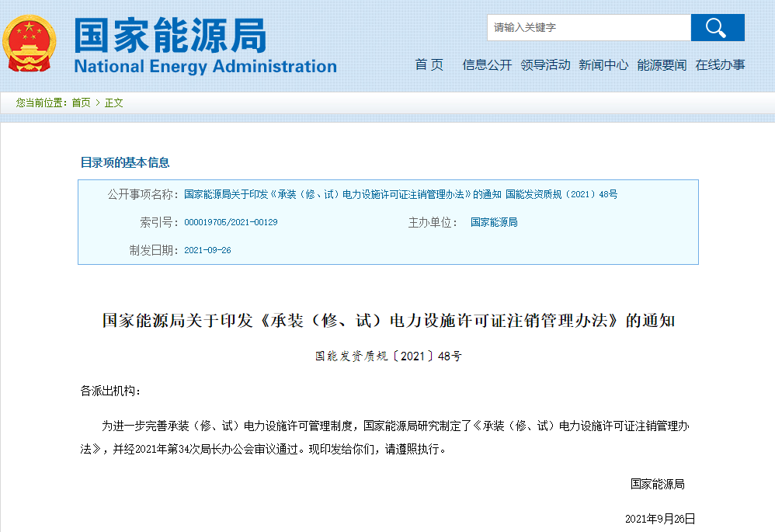This screenshot has width=775, height=532.
Task: Click the closing date 2021年9月26日
Action: [660, 519]
